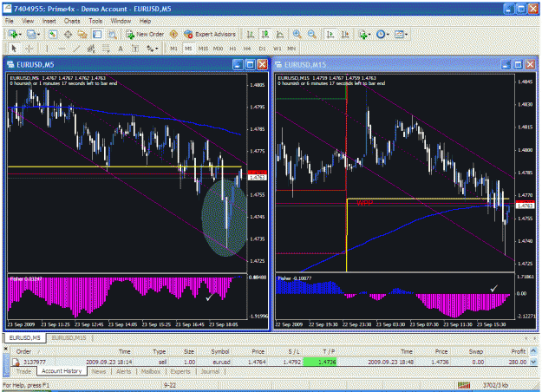Switch timeframe to MN
The width and height of the screenshot is (542, 392).
click(291, 49)
